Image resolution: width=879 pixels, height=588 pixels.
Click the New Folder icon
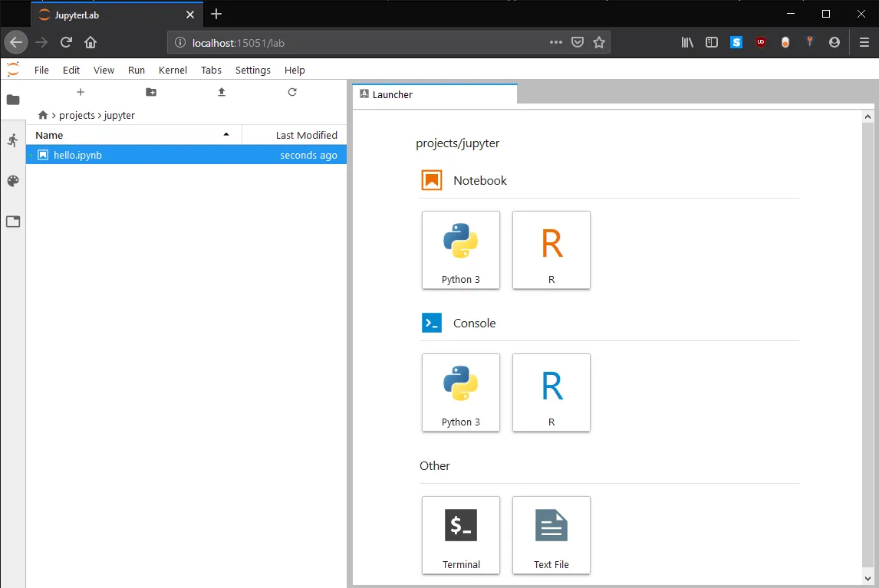click(x=151, y=92)
